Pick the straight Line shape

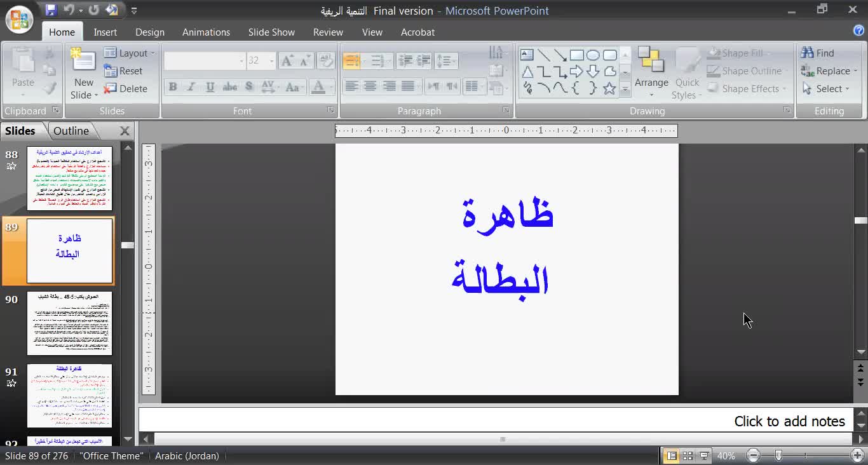click(x=543, y=55)
